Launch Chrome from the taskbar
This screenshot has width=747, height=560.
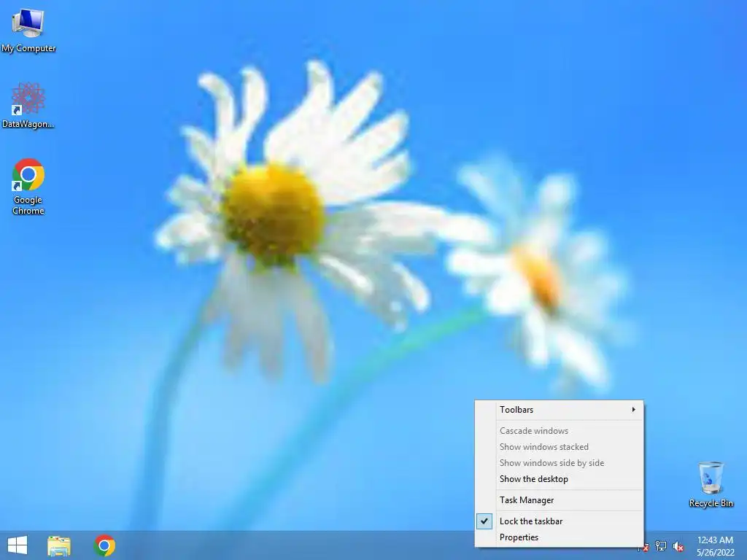coord(104,545)
